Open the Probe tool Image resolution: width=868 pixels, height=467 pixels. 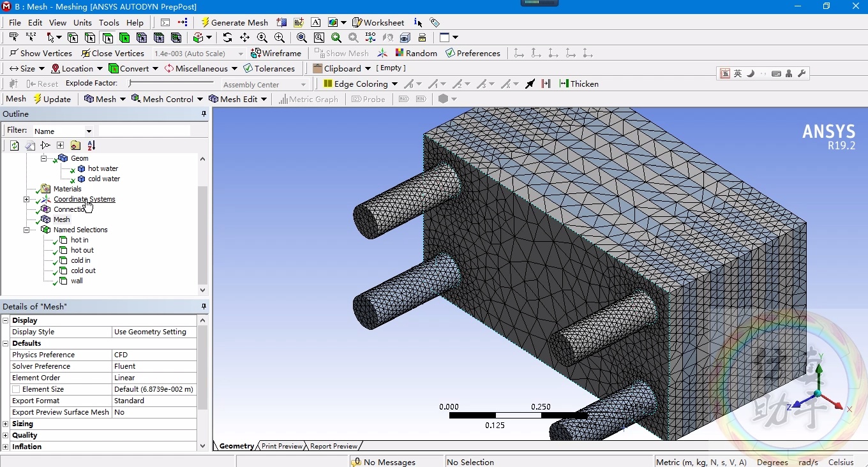pos(368,99)
